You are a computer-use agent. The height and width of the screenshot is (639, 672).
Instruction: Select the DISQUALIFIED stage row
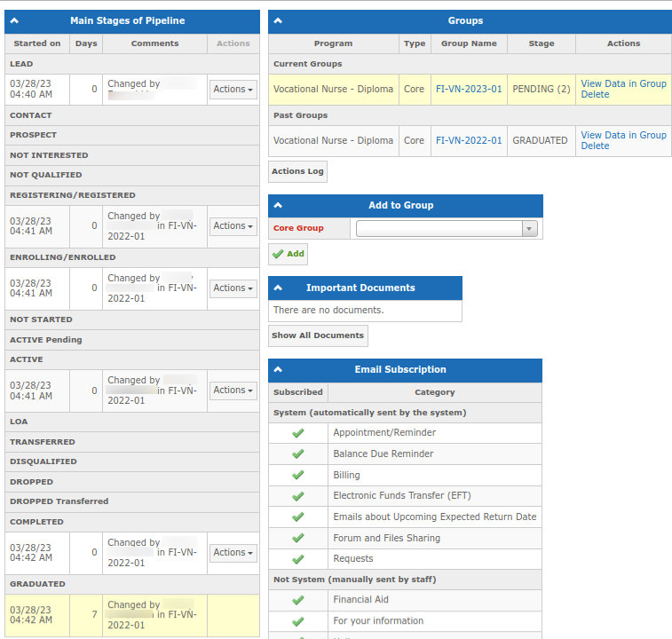[x=132, y=462]
